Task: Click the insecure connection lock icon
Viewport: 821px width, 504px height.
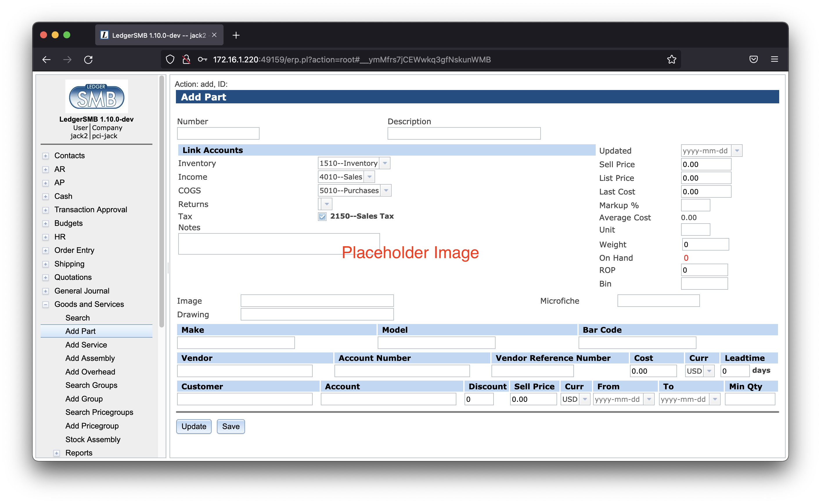Action: point(186,60)
